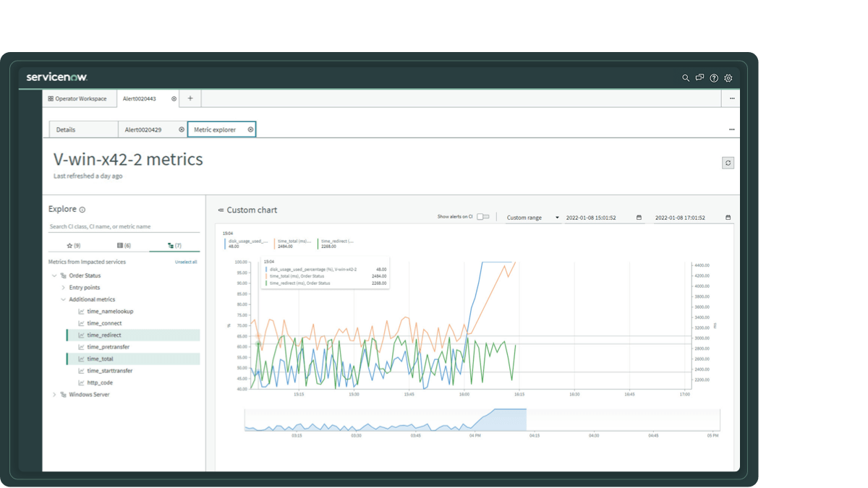This screenshot has height=488, width=868.
Task: Open global search in the top header
Action: 686,77
